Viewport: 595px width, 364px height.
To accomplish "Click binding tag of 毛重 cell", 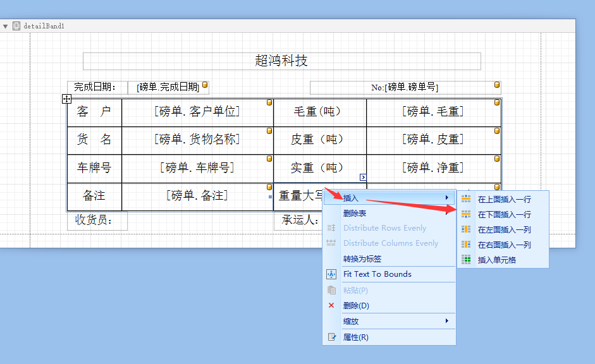I will tap(497, 103).
